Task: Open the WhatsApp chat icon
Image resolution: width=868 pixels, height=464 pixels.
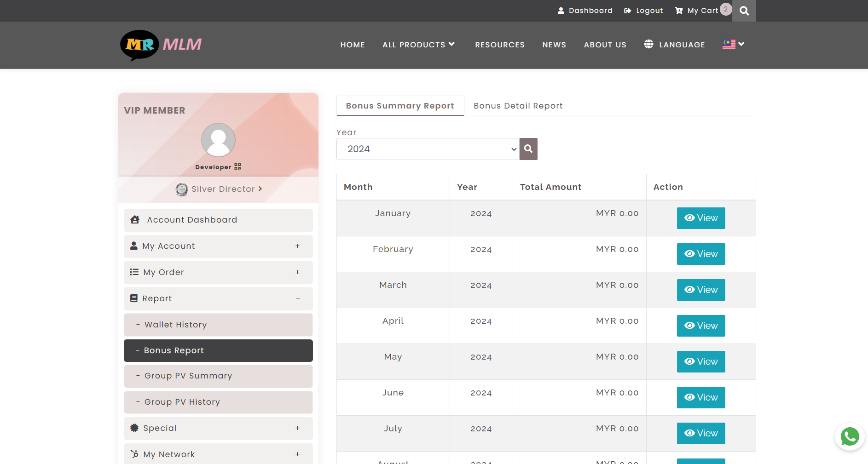Action: click(850, 436)
